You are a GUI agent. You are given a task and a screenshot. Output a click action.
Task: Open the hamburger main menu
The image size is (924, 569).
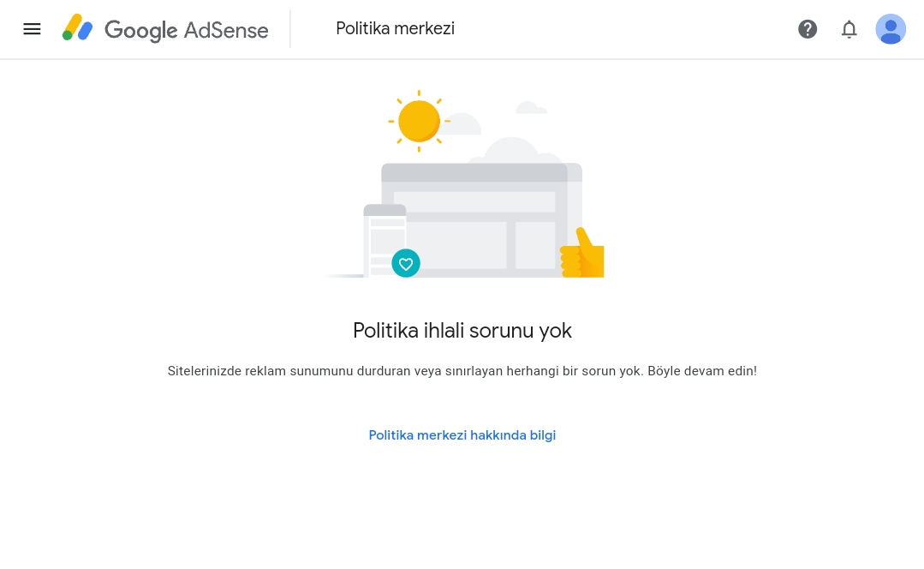(32, 29)
